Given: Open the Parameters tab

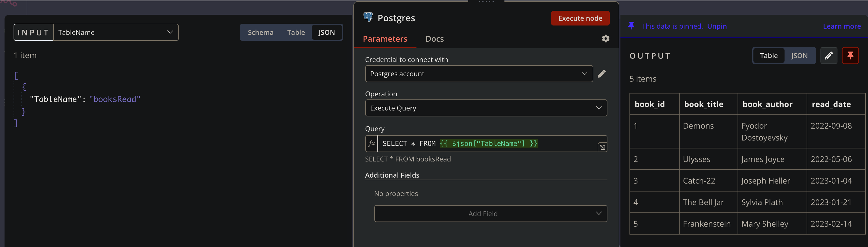Looking at the screenshot, I should 385,39.
